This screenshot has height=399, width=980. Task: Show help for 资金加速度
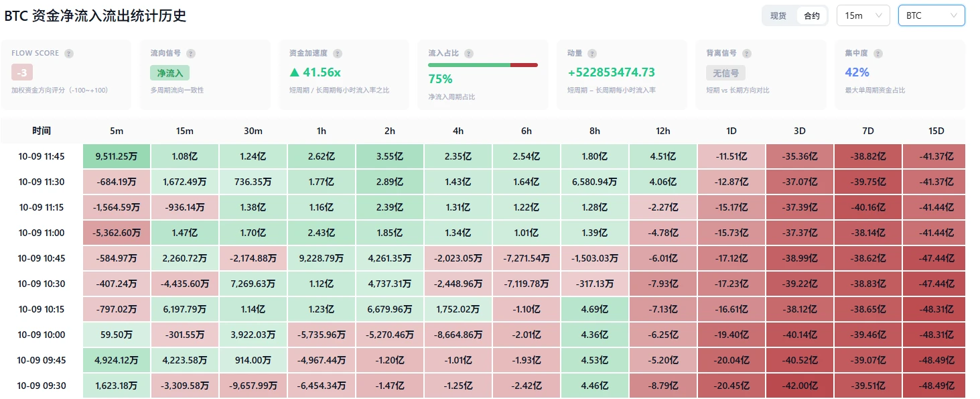pyautogui.click(x=338, y=54)
